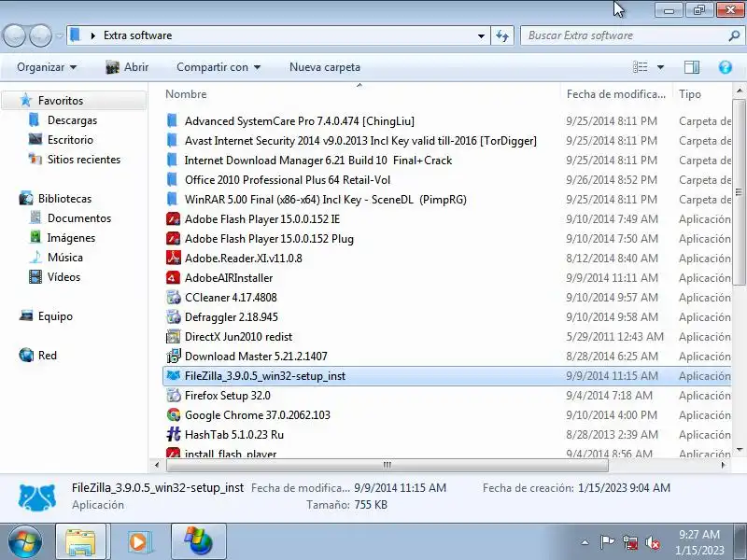
Task: Open the Organizar dropdown menu
Action: (x=47, y=67)
